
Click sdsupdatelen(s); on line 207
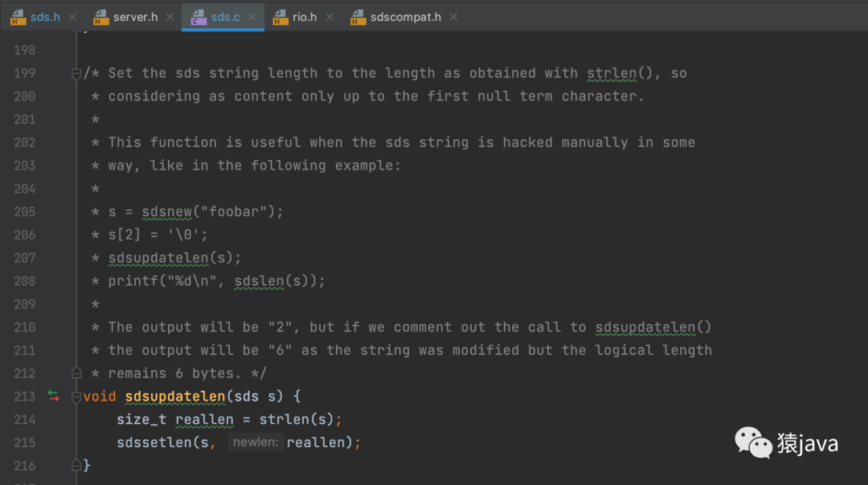tap(175, 257)
